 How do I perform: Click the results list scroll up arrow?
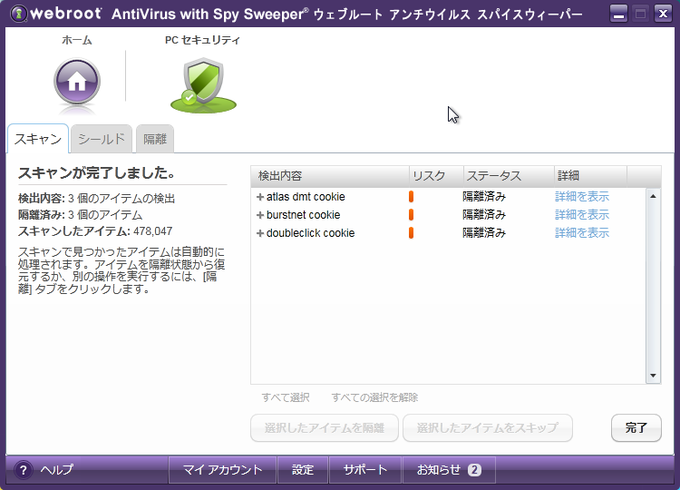(x=653, y=196)
